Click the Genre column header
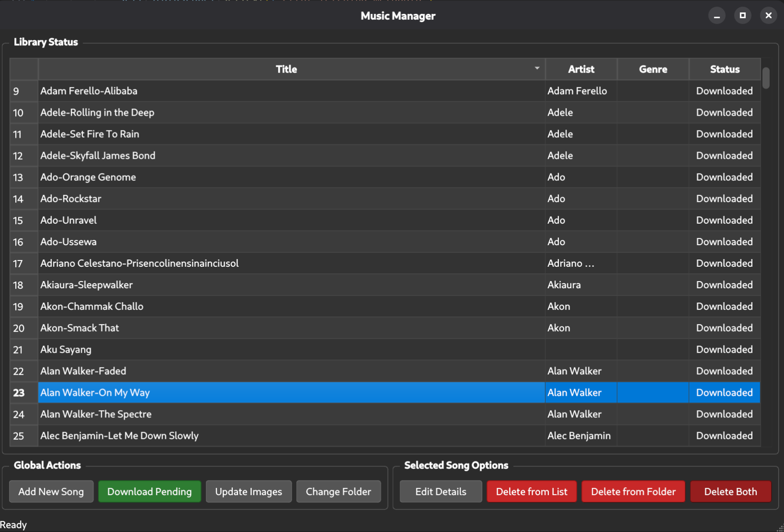This screenshot has height=532, width=784. [653, 69]
